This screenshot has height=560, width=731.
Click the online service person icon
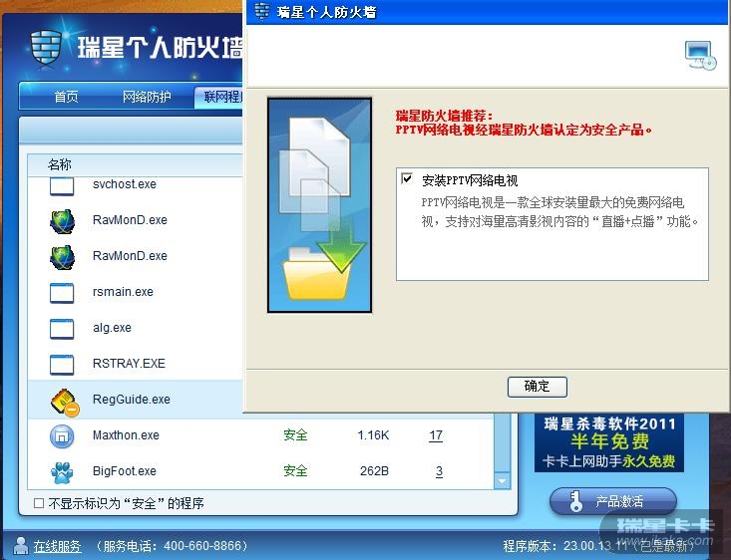coord(20,545)
